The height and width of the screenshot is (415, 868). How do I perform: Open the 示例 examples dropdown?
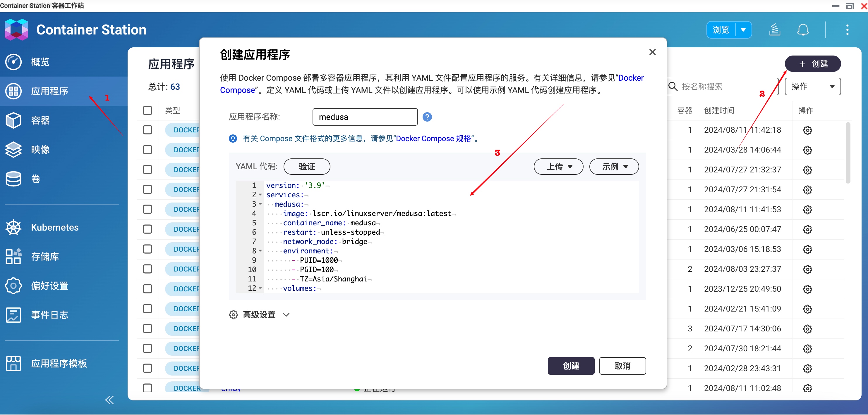[x=614, y=167]
